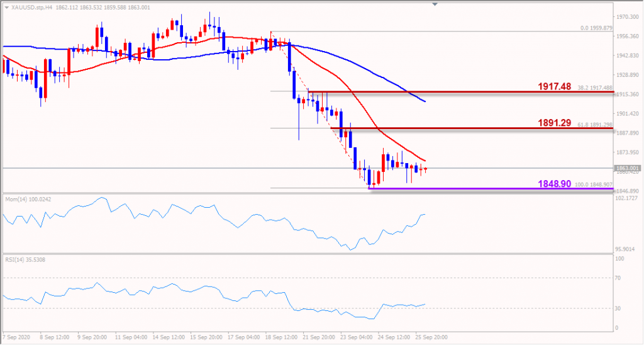Image resolution: width=644 pixels, height=345 pixels.
Task: Click time axis label '23 Sep 04:00'
Action: pos(357,337)
